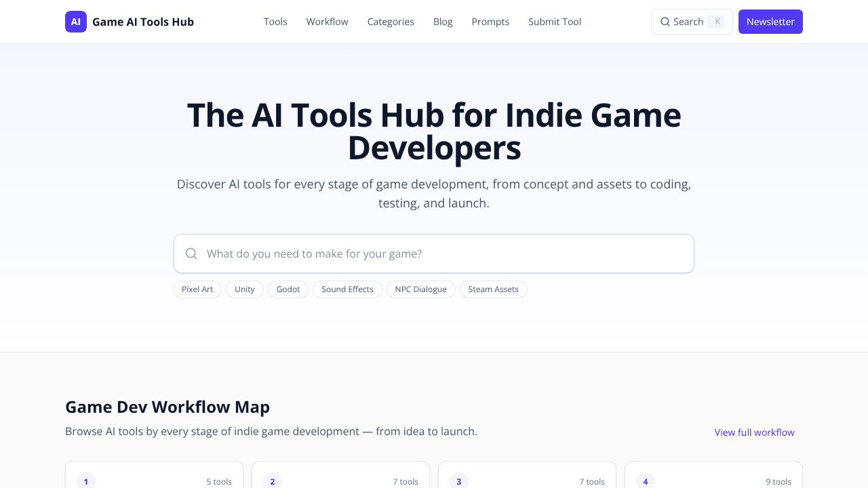The width and height of the screenshot is (868, 488).
Task: Open workflow stage 3 card
Action: click(x=527, y=475)
